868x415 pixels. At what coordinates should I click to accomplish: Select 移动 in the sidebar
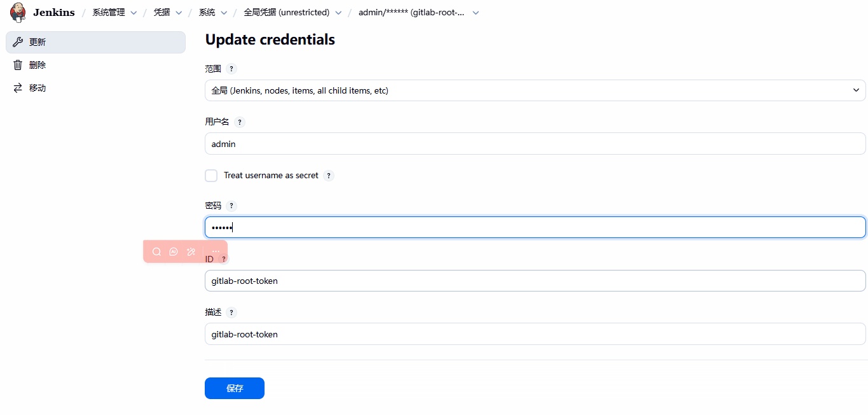click(x=38, y=88)
